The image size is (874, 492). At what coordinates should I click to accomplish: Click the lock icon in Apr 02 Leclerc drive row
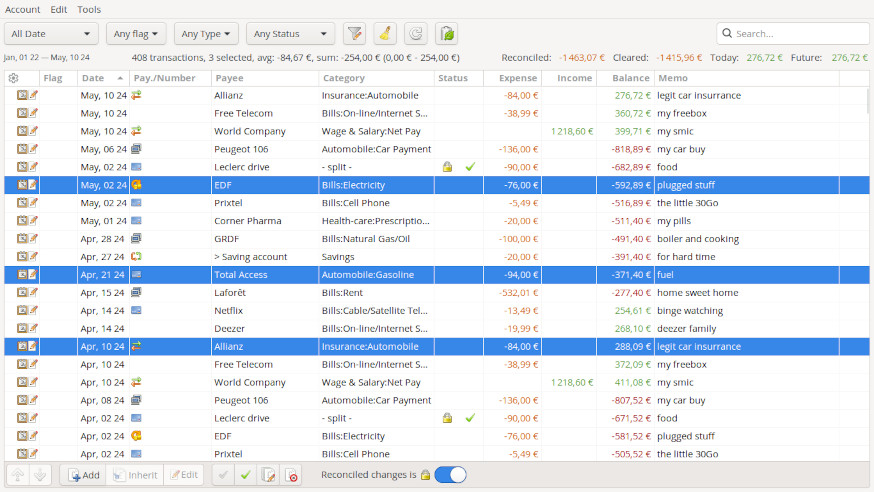pos(447,418)
